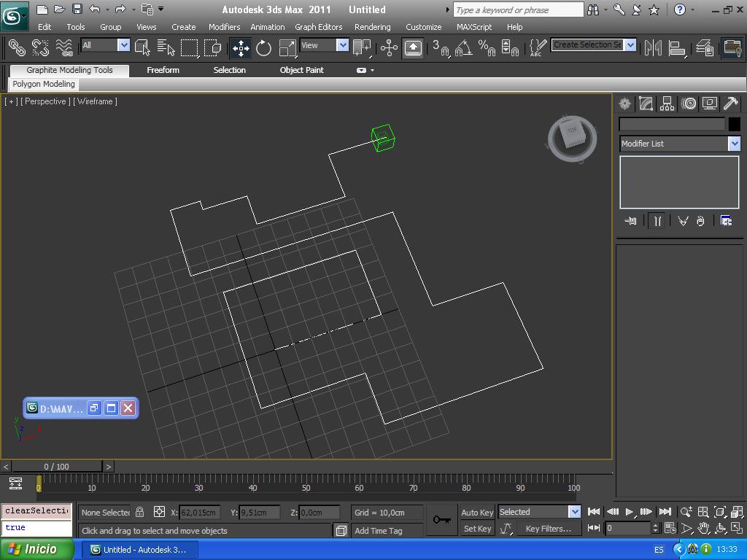Image resolution: width=747 pixels, height=560 pixels.
Task: Open the Redo history arrow
Action: coord(133,9)
